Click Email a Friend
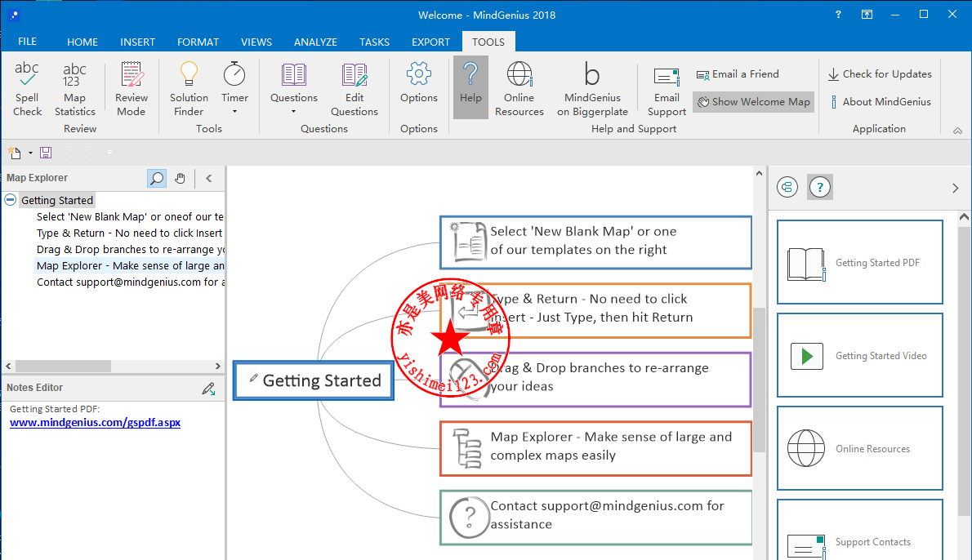This screenshot has width=972, height=560. pos(738,74)
